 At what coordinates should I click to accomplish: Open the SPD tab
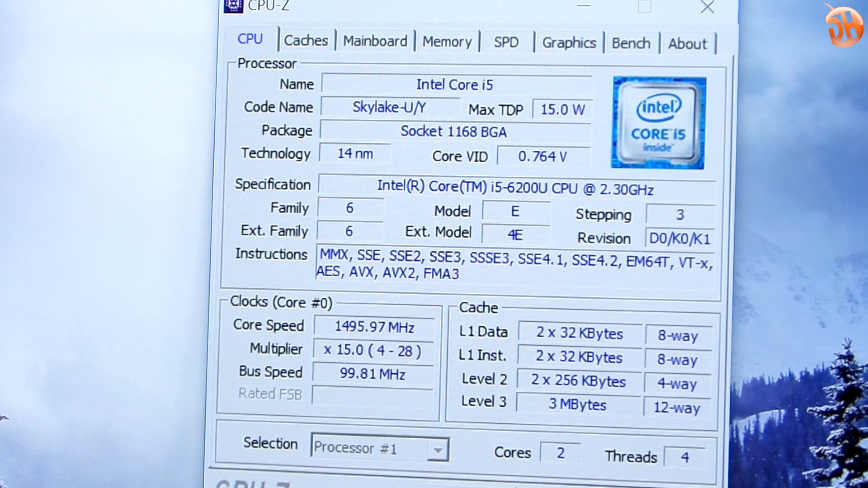pyautogui.click(x=507, y=42)
